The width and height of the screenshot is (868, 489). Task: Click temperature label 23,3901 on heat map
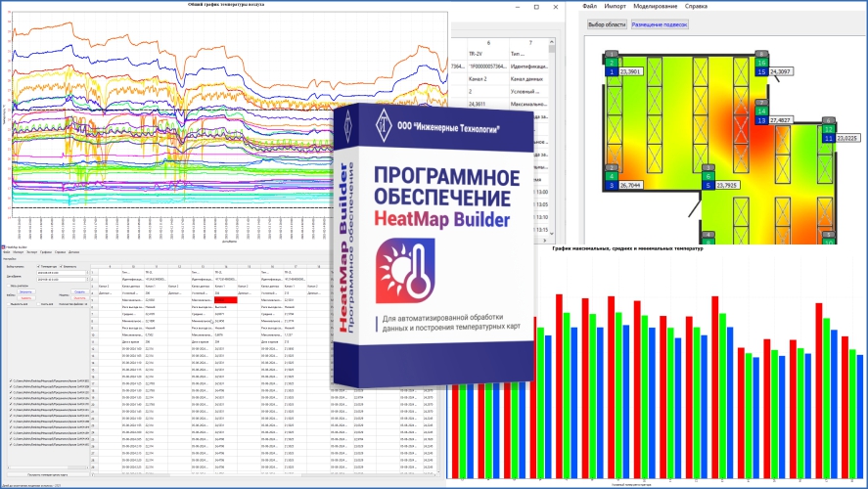[630, 72]
